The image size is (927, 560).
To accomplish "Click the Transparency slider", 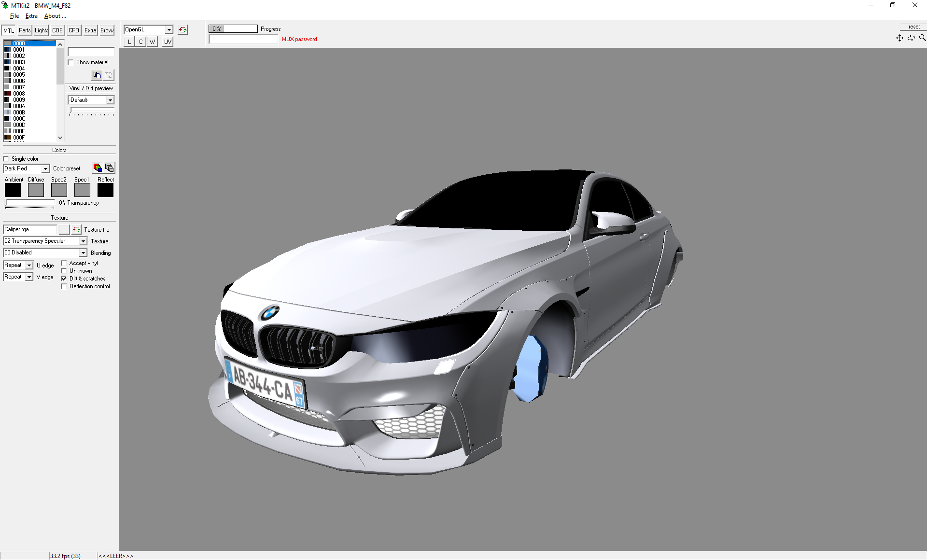I will coord(30,203).
